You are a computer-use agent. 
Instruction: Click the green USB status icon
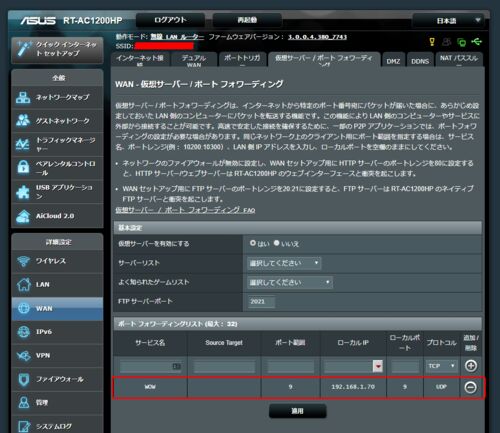tap(476, 42)
